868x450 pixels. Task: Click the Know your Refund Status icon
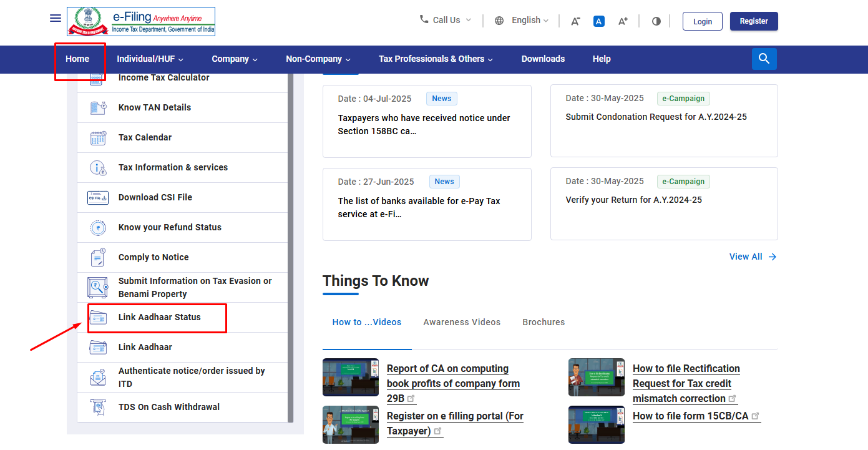pos(98,228)
